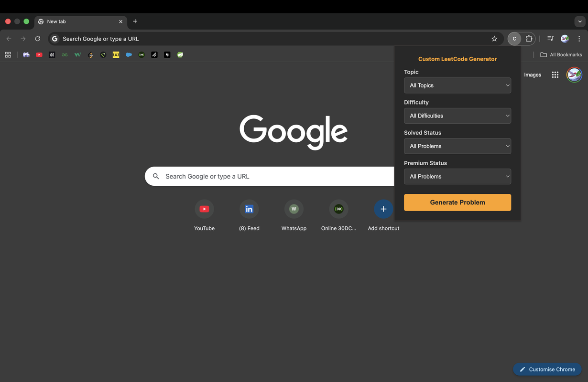Open the apps grid bookmark icon
This screenshot has height=382, width=588.
8,55
